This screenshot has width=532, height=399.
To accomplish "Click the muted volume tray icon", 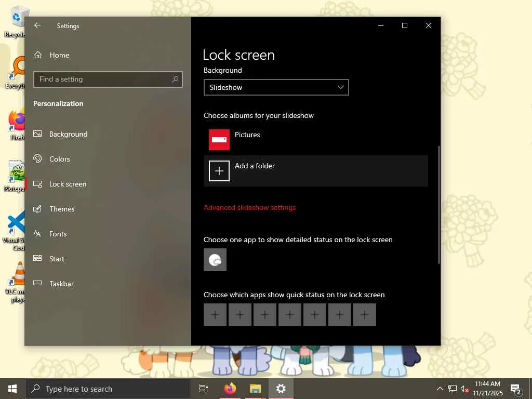I will point(464,389).
